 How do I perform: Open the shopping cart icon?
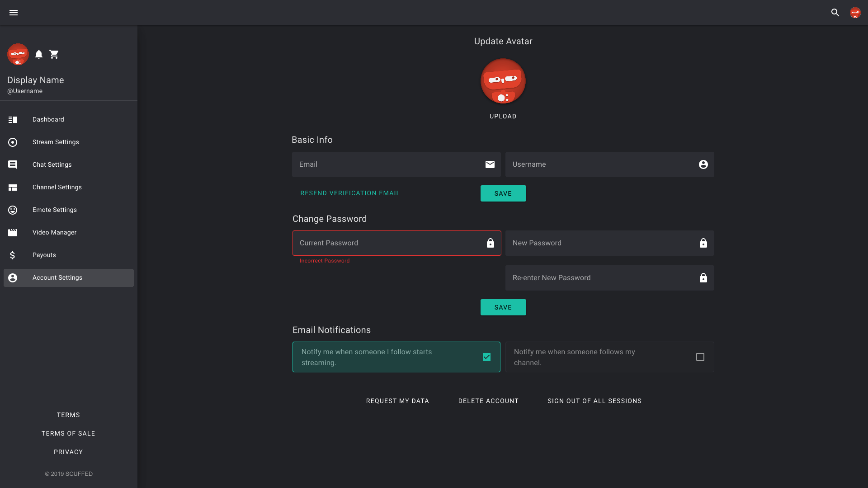54,54
